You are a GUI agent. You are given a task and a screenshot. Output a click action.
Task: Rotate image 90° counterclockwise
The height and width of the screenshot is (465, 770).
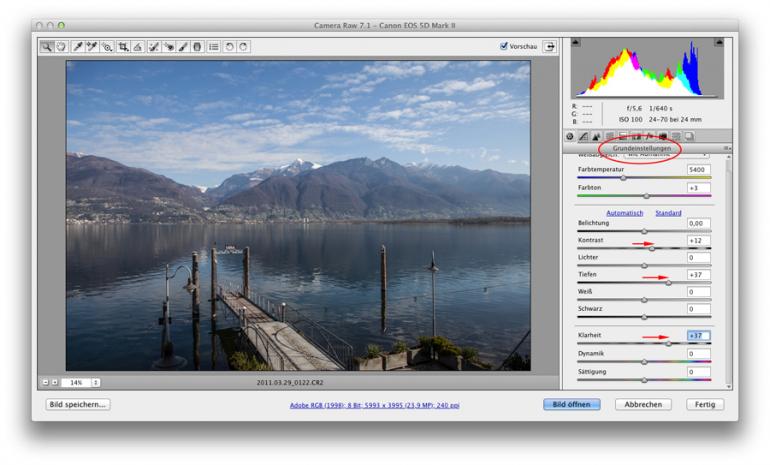229,47
